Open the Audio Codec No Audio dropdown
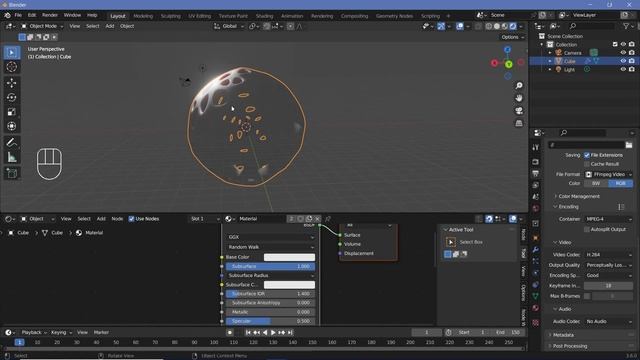 609,322
